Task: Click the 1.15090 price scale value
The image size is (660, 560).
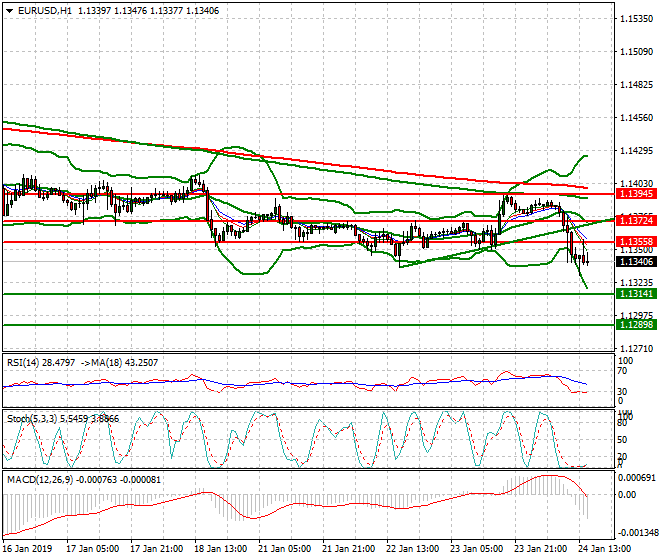Action: coord(636,52)
